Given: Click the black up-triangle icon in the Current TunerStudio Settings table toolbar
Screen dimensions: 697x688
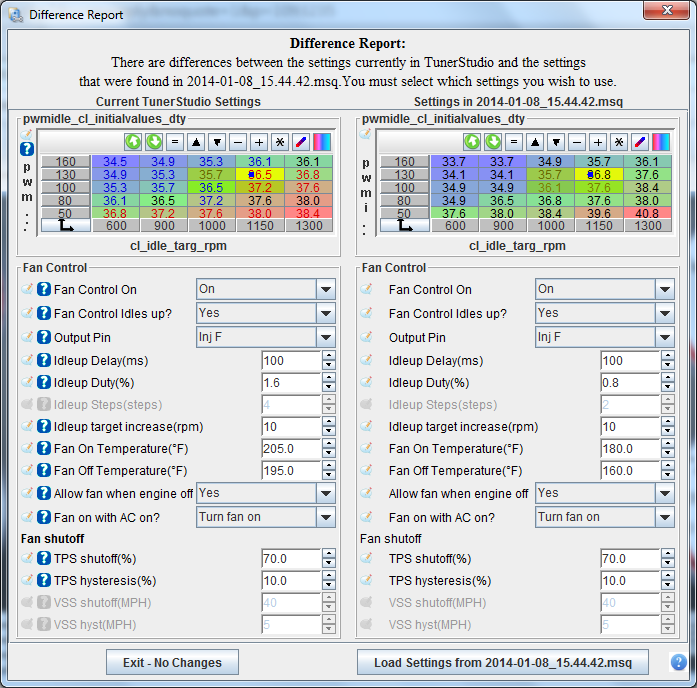Looking at the screenshot, I should (x=196, y=142).
